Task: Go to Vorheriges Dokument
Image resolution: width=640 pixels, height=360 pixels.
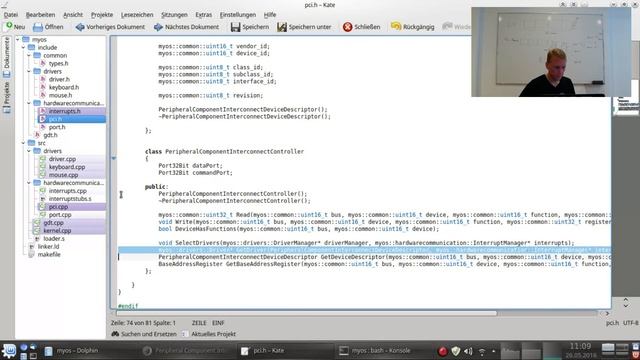Action: [x=110, y=27]
